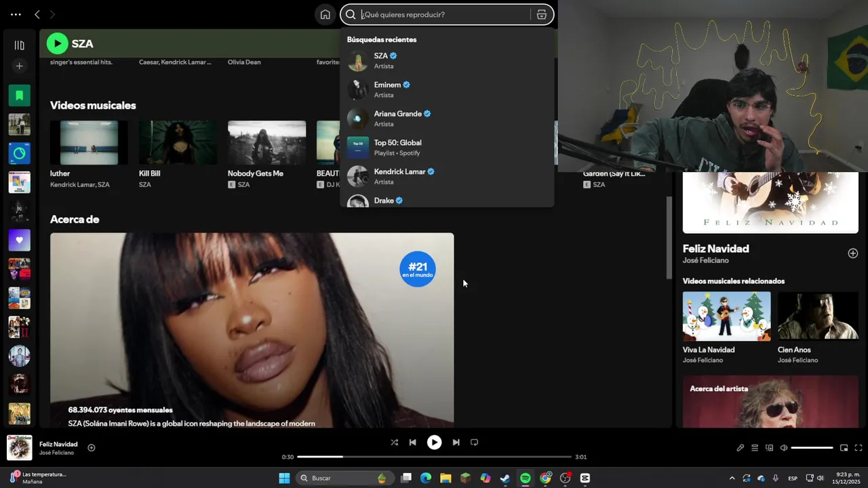This screenshot has height=488, width=868.
Task: Add Feliz Navidad to library in right panel
Action: click(x=852, y=253)
